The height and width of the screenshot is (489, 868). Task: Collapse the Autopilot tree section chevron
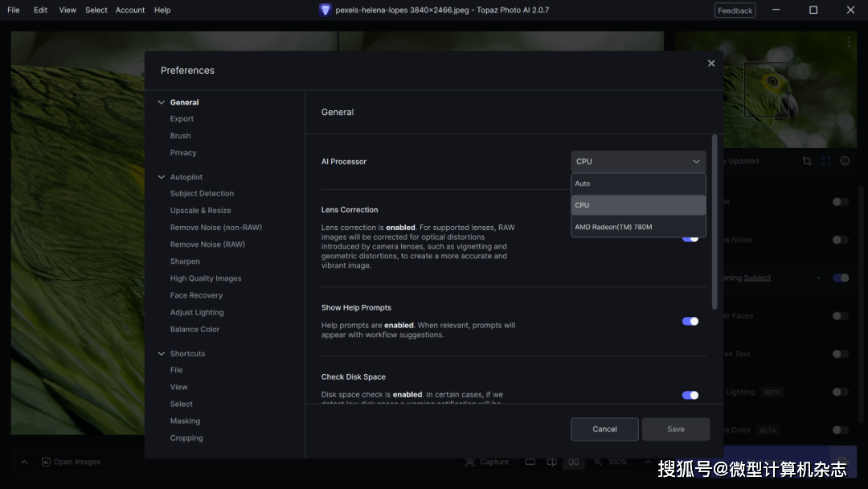coord(161,177)
